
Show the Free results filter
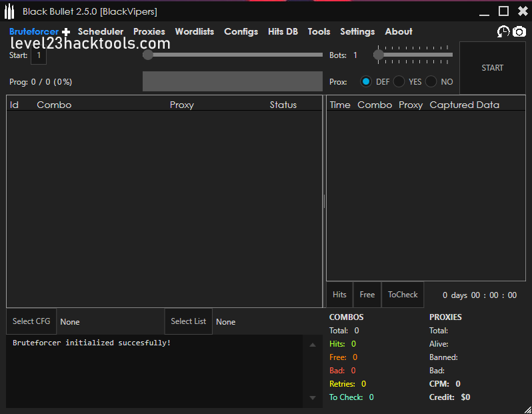[367, 295]
